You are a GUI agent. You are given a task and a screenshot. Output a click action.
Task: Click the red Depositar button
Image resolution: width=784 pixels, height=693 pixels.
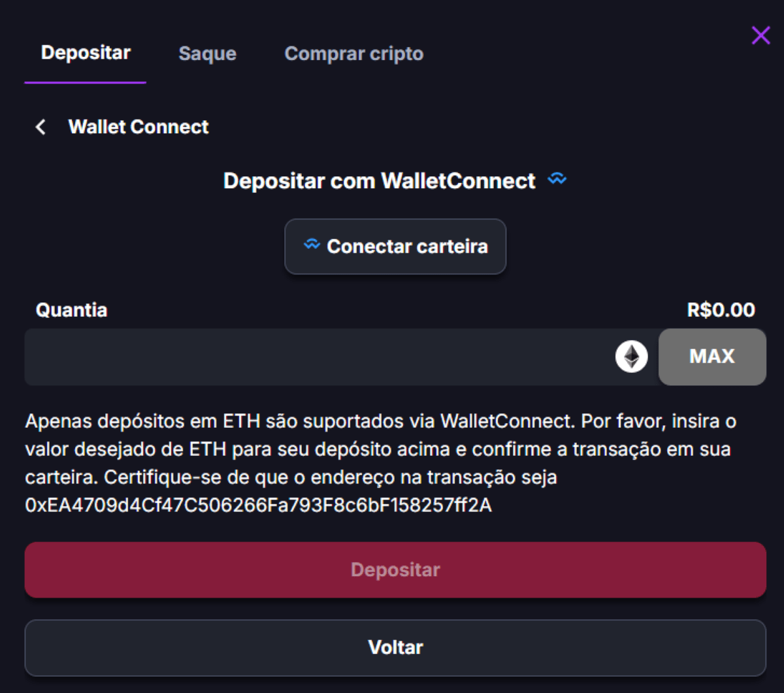pos(395,570)
